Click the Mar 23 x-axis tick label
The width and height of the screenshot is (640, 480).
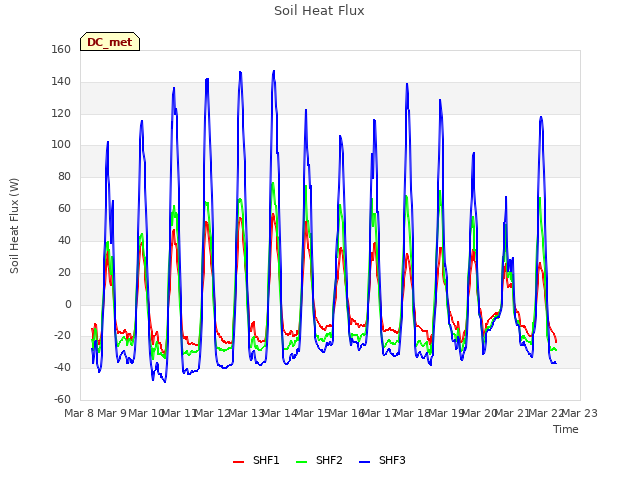tap(580, 413)
